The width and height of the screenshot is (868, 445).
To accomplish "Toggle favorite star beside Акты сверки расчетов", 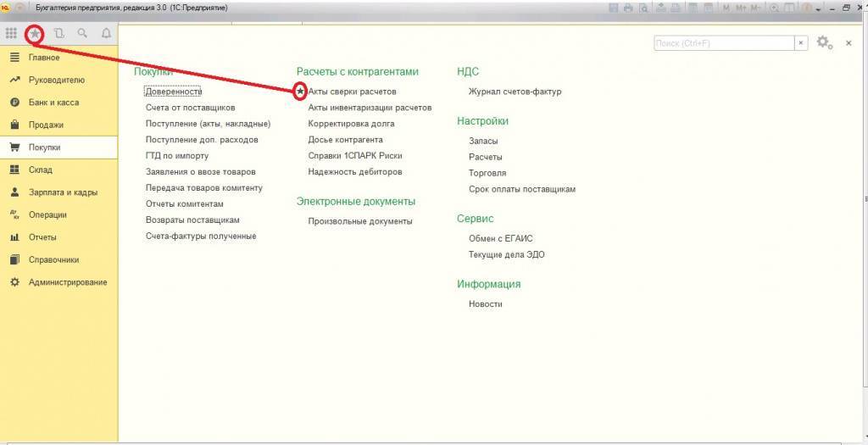I will tap(299, 92).
